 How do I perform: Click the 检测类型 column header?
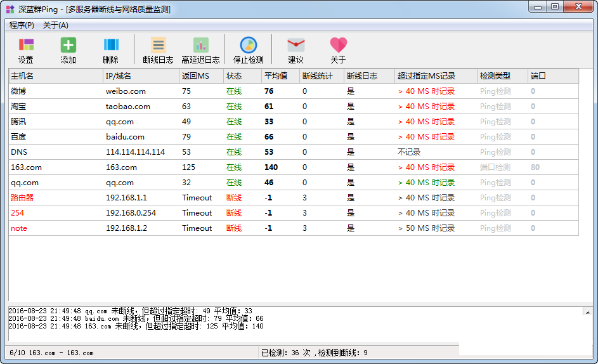coord(503,76)
